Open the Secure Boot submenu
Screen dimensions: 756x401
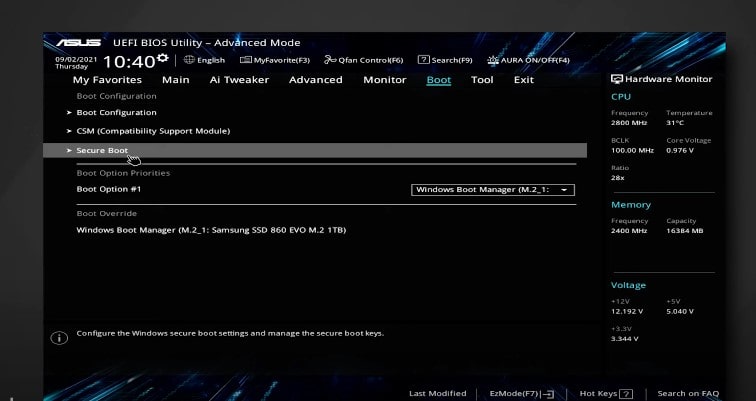[x=315, y=150]
